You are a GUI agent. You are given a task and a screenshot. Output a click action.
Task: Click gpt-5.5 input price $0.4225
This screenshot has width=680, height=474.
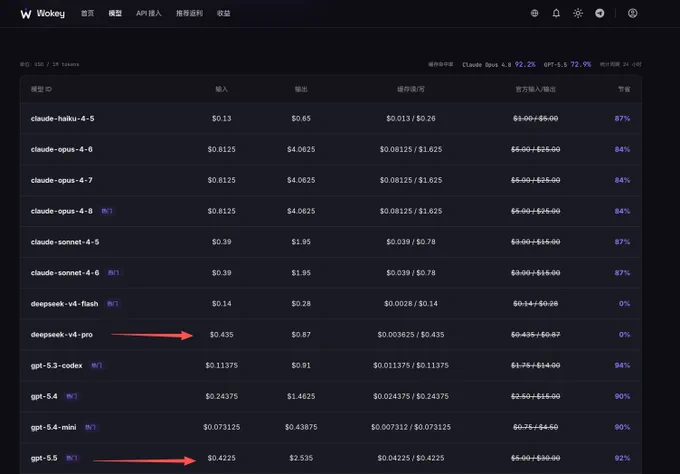222,458
